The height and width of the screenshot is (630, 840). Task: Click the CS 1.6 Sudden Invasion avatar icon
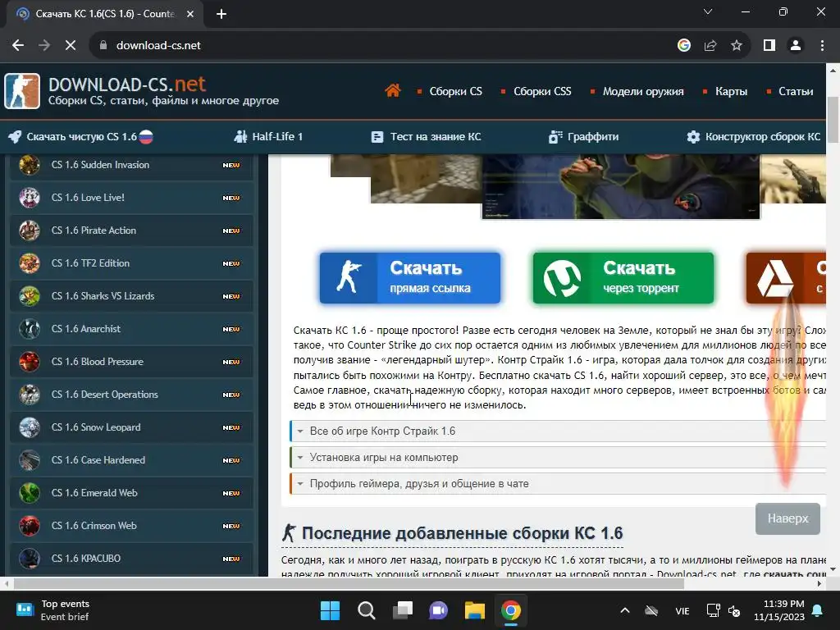tap(30, 165)
